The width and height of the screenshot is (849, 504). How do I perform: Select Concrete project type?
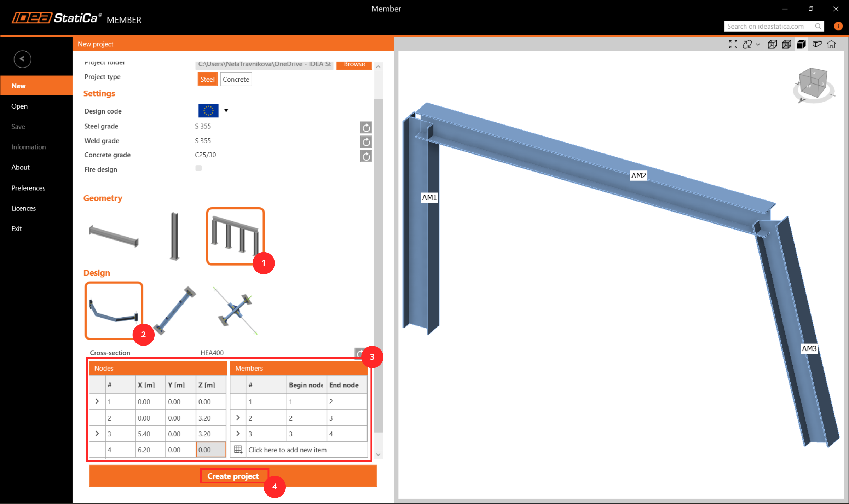236,80
